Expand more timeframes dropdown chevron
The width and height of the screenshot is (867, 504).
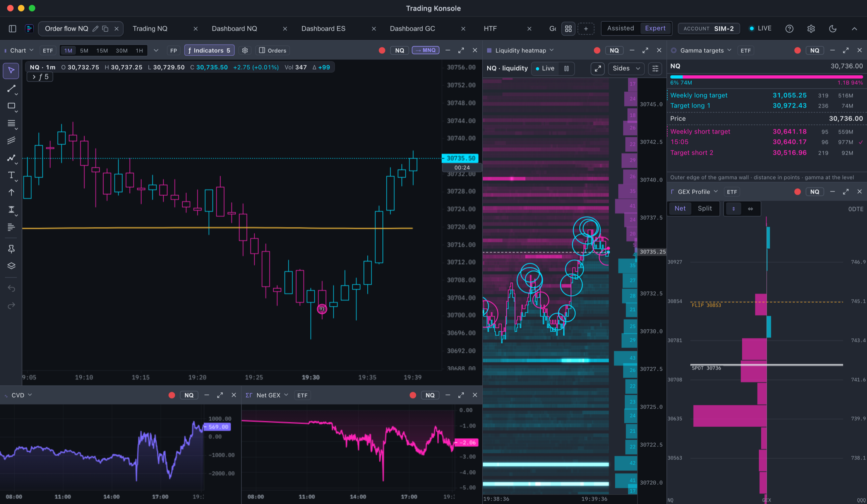coord(156,51)
